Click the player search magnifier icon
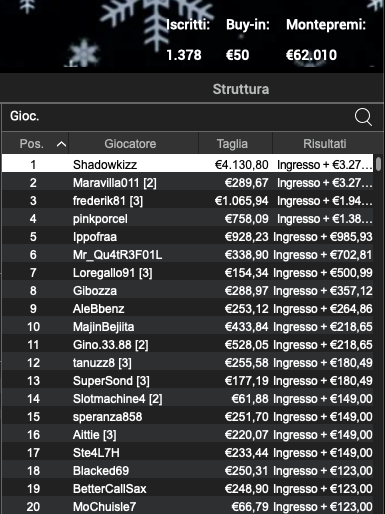Screen dimensions: 385x514 363,117
